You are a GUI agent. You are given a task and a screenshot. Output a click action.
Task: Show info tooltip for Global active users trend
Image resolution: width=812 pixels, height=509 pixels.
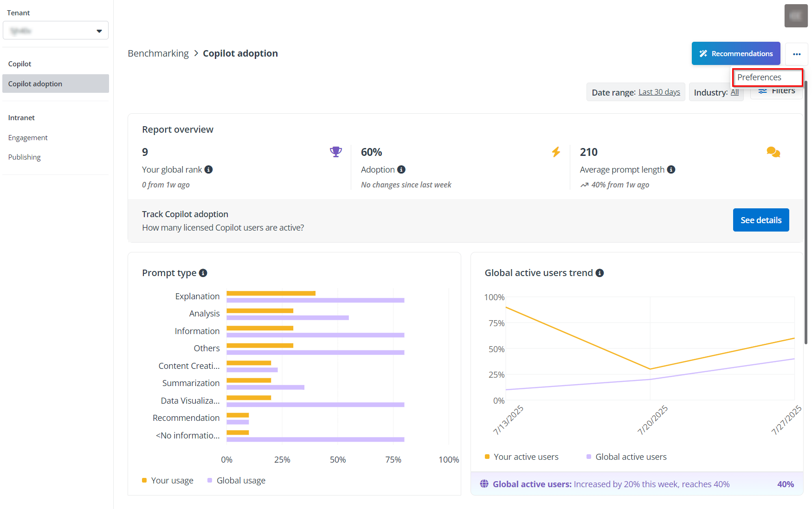tap(599, 273)
